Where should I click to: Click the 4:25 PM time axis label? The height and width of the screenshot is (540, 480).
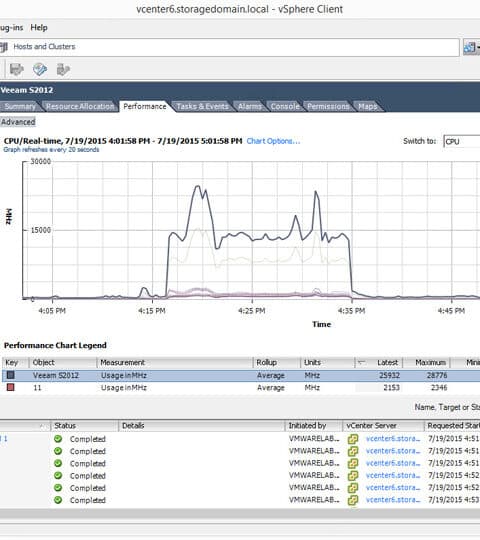coord(252,311)
